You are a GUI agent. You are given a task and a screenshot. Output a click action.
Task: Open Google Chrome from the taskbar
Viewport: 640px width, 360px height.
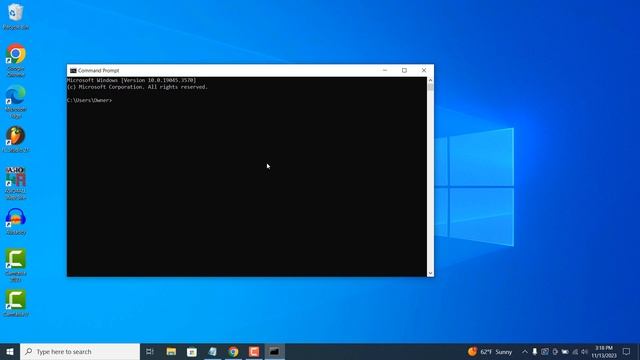233,351
